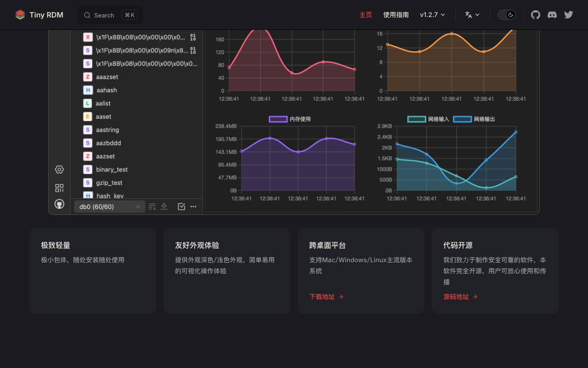The height and width of the screenshot is (368, 588).
Task: Click the Tiny RDM site title
Action: coord(46,15)
